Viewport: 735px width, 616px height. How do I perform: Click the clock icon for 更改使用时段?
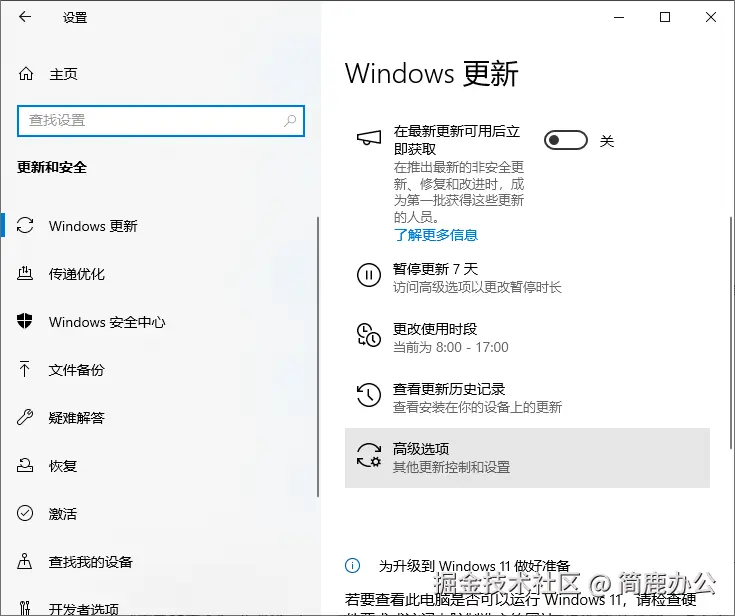tap(369, 335)
